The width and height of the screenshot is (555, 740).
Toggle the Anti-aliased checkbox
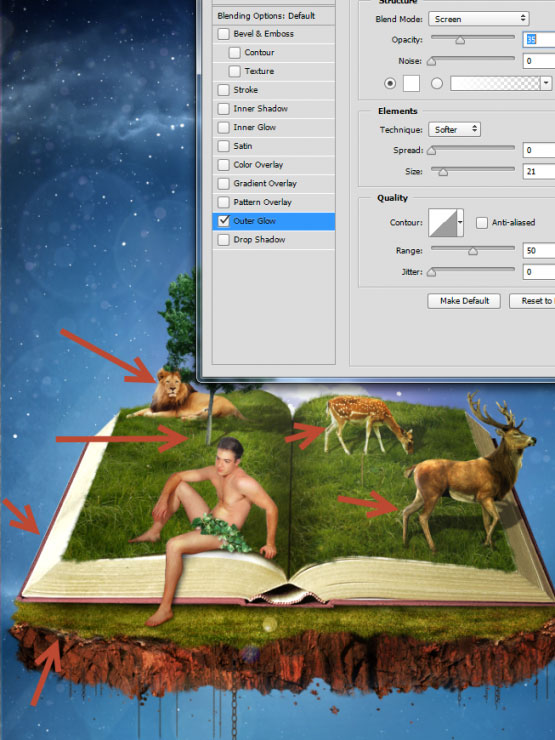click(x=482, y=223)
